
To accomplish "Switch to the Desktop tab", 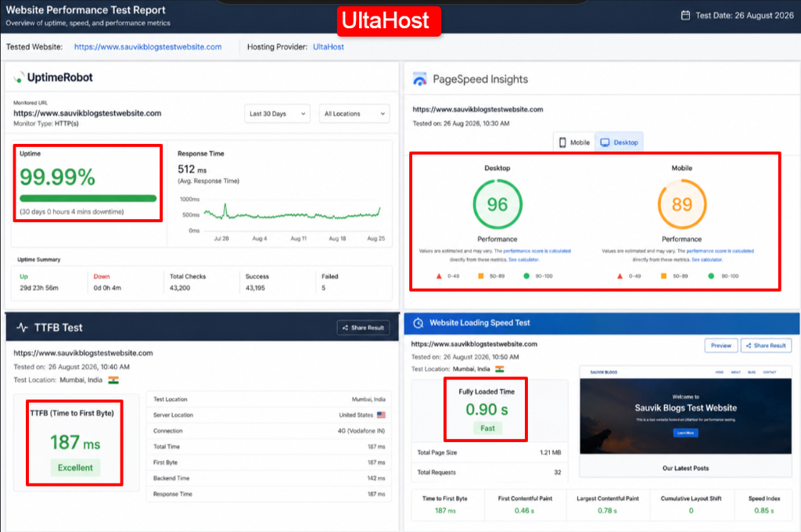I will tap(620, 142).
